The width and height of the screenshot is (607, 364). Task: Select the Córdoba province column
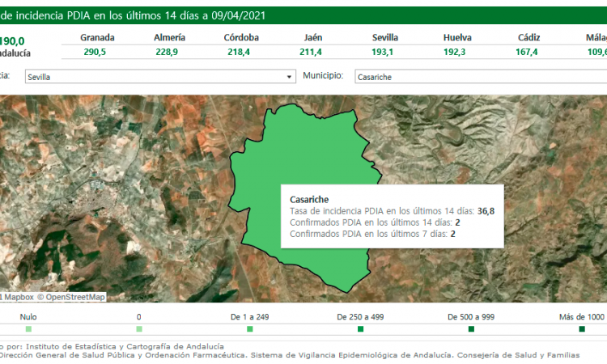pyautogui.click(x=241, y=44)
